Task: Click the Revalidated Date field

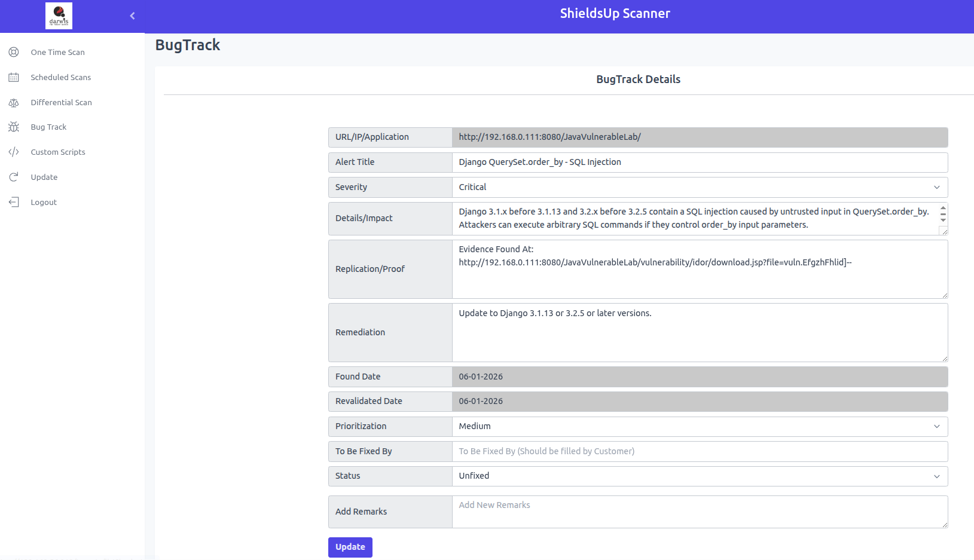Action: (700, 401)
